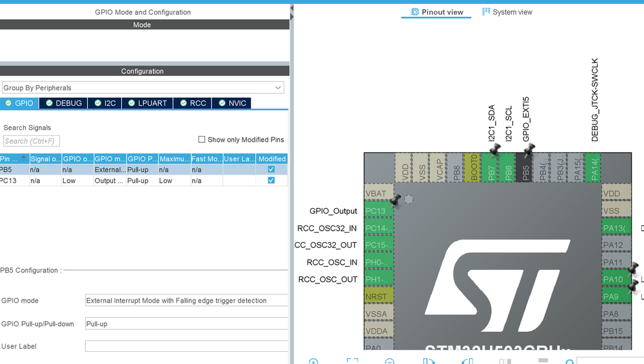Click the zoom in icon below pinout
The width and height of the screenshot is (644, 364).
(313, 361)
